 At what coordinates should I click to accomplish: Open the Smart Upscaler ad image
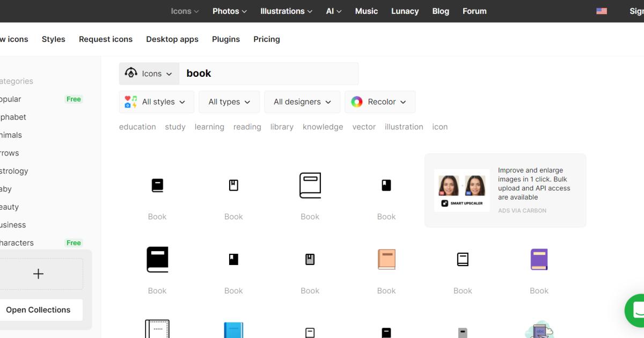click(462, 190)
